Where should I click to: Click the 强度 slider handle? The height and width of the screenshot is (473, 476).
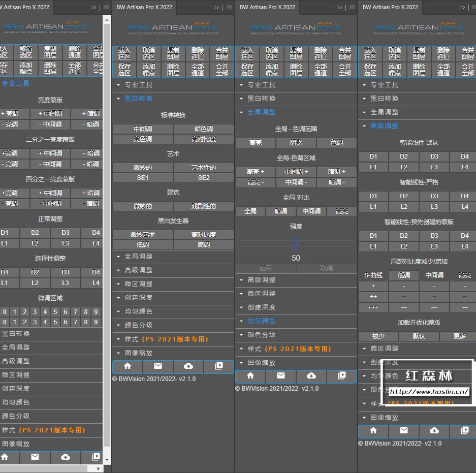click(x=296, y=243)
